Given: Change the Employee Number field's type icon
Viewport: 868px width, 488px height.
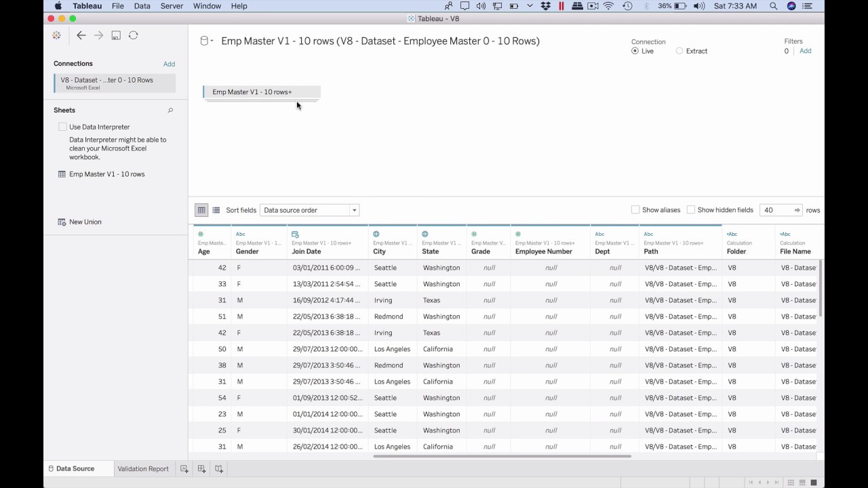Looking at the screenshot, I should point(518,234).
